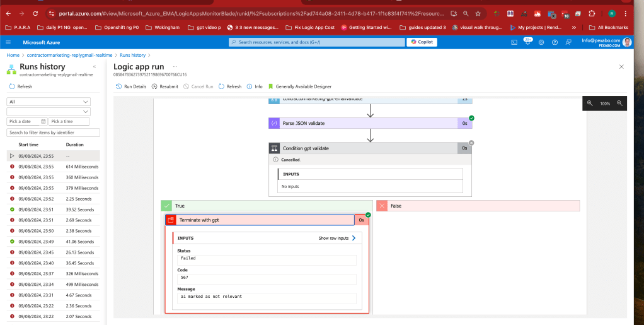Screen dimensions: 644x325
Task: Click the Pick a time field
Action: (69, 121)
